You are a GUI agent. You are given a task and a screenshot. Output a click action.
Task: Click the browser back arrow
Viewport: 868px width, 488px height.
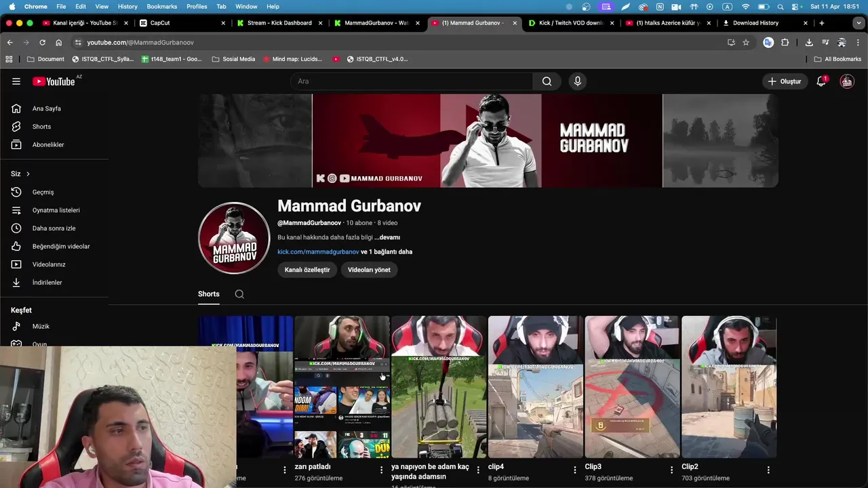(x=9, y=42)
